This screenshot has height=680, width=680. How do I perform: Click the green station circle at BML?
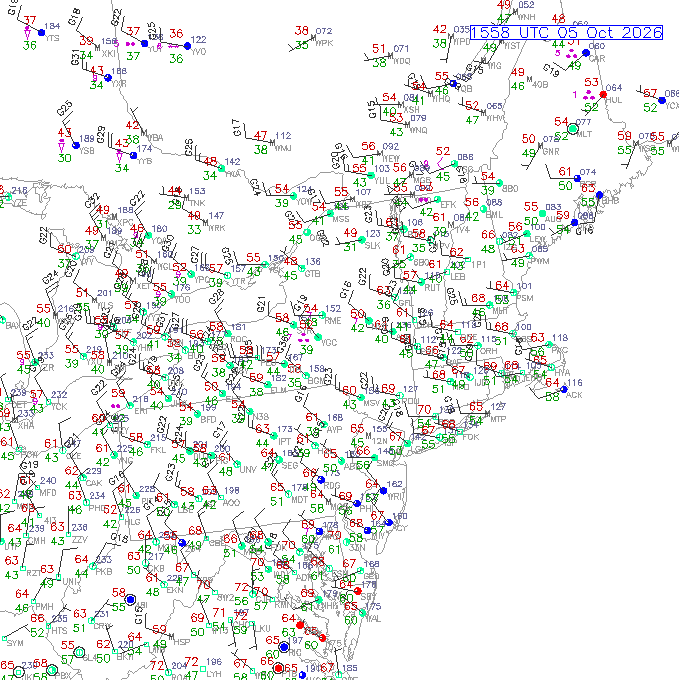point(484,209)
